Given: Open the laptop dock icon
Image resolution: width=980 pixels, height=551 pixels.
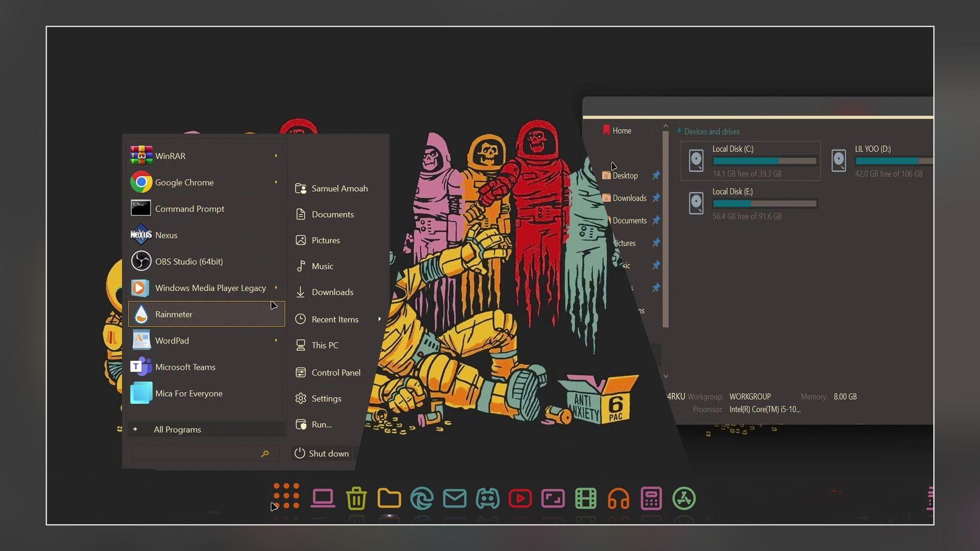Looking at the screenshot, I should point(323,498).
